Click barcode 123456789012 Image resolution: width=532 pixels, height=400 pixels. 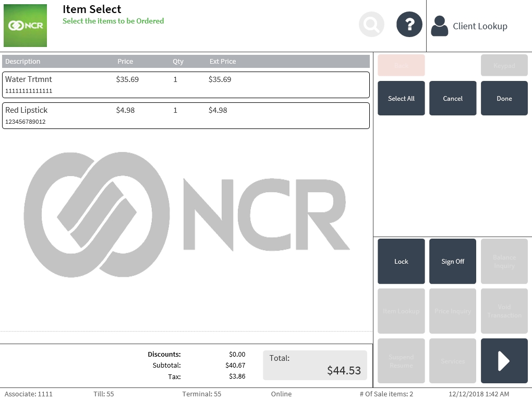[x=26, y=122]
